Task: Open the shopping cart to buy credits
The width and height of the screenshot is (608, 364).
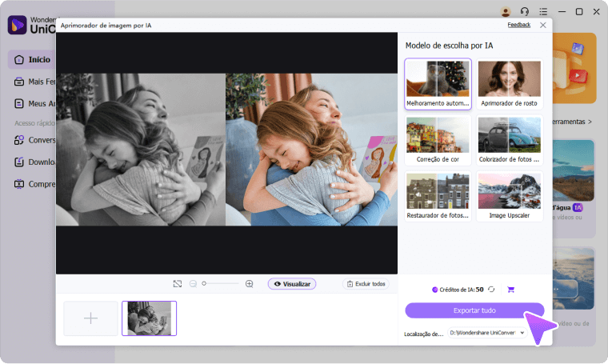Action: coord(510,289)
